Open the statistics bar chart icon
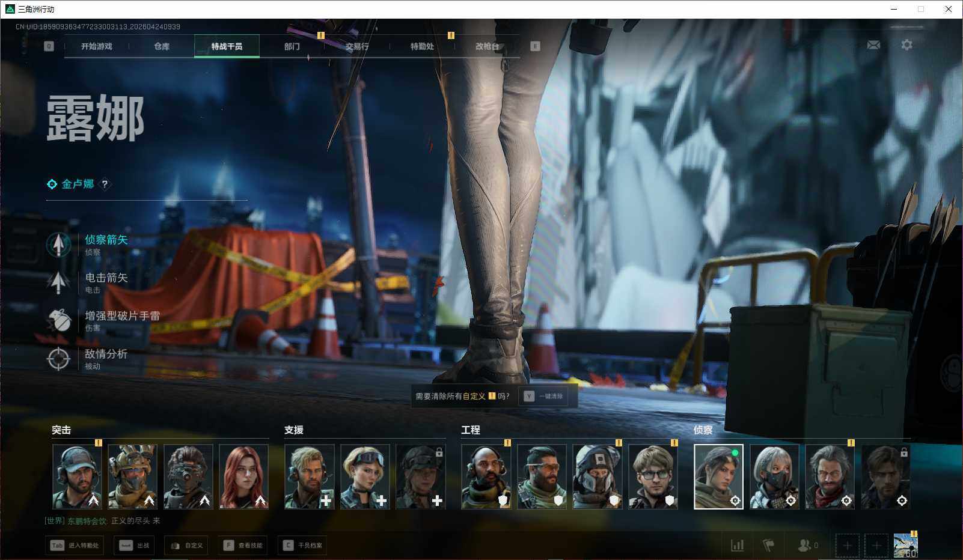963x560 pixels. click(737, 546)
